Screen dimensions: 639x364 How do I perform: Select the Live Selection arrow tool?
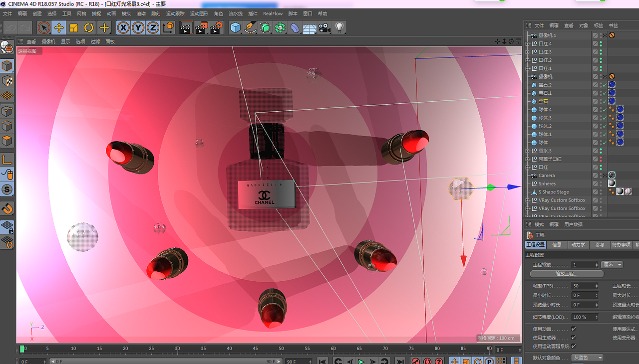point(44,27)
